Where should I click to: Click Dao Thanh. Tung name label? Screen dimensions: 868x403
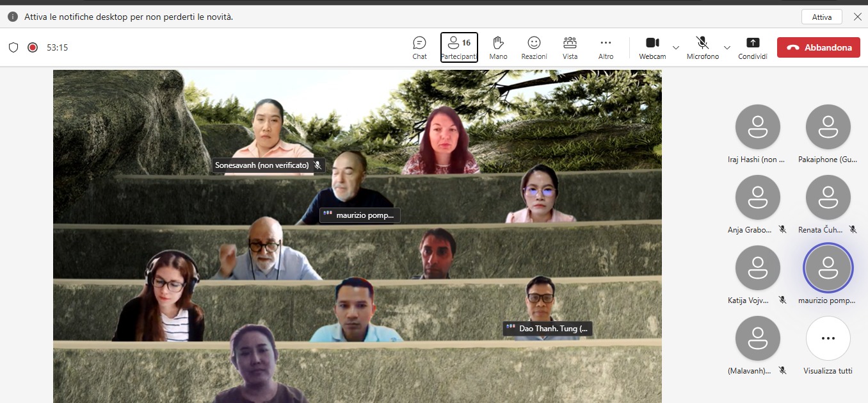(x=552, y=329)
